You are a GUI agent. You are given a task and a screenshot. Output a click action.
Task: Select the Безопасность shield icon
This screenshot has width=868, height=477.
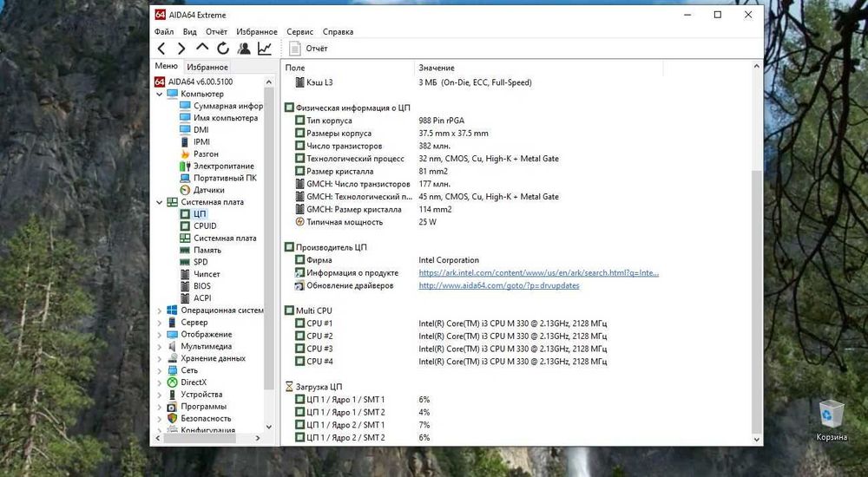tap(172, 419)
